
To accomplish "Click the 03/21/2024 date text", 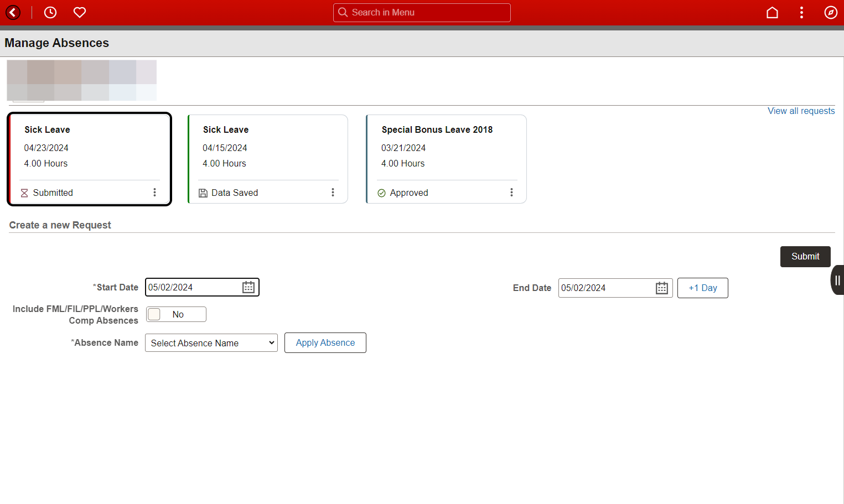I will click(403, 148).
